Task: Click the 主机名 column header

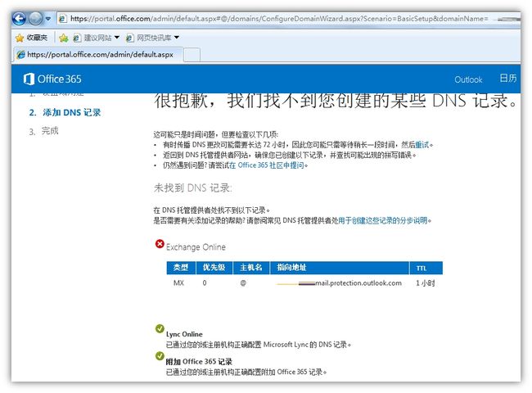Action: [x=251, y=268]
